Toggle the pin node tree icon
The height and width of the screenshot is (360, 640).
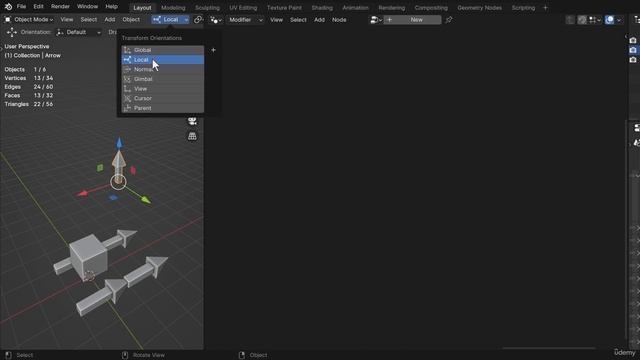click(449, 20)
